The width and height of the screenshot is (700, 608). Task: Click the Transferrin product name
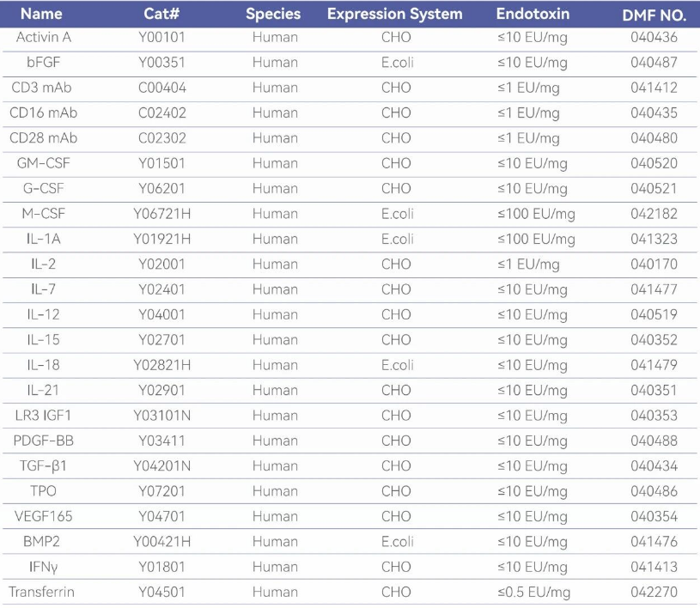43,593
